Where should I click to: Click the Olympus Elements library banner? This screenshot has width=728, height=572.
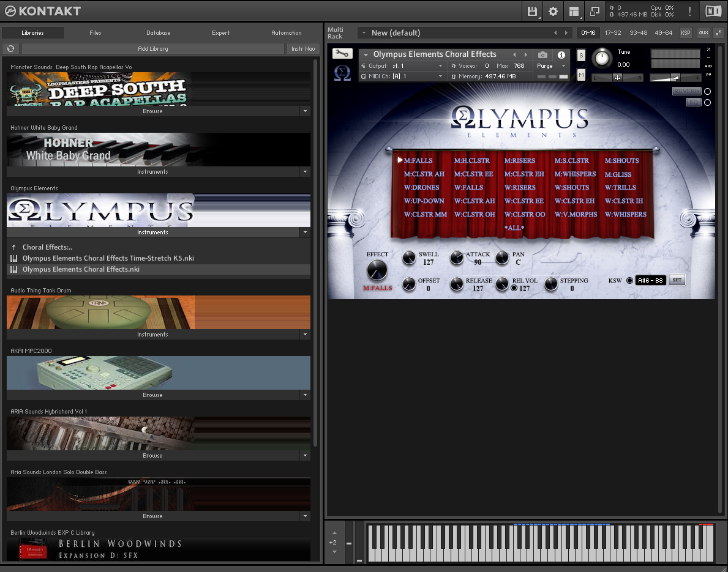(x=159, y=210)
